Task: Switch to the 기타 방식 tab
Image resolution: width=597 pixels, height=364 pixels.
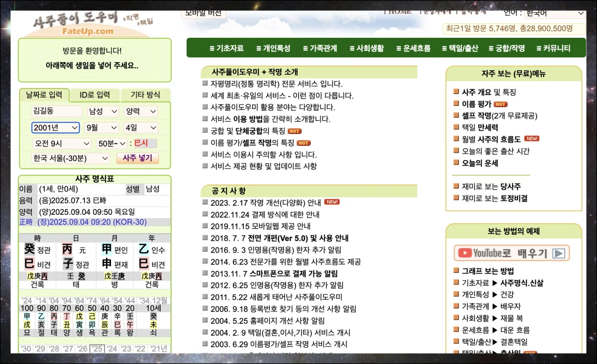Action: pos(145,95)
